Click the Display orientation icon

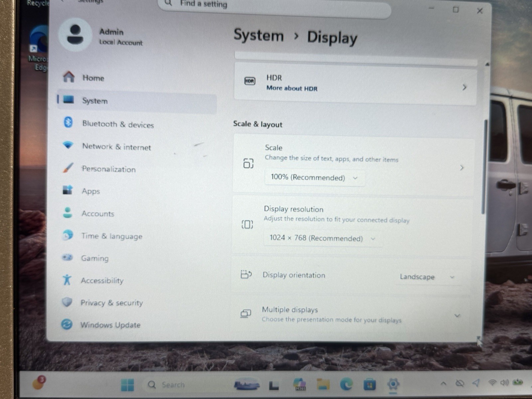[246, 274]
